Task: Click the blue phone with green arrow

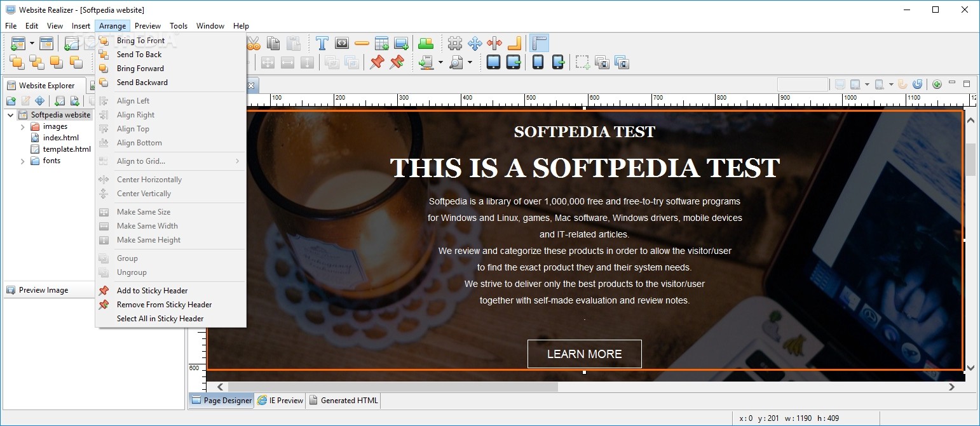Action: click(557, 62)
